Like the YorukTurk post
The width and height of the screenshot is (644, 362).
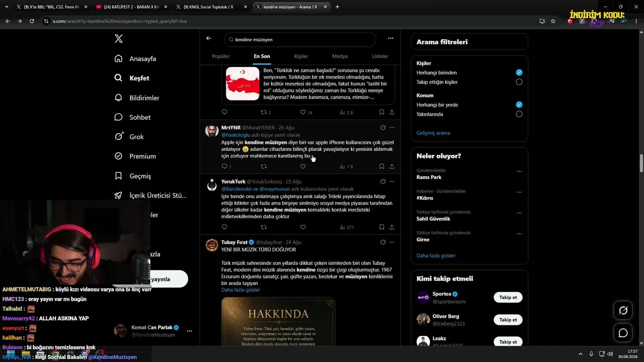[303, 227]
